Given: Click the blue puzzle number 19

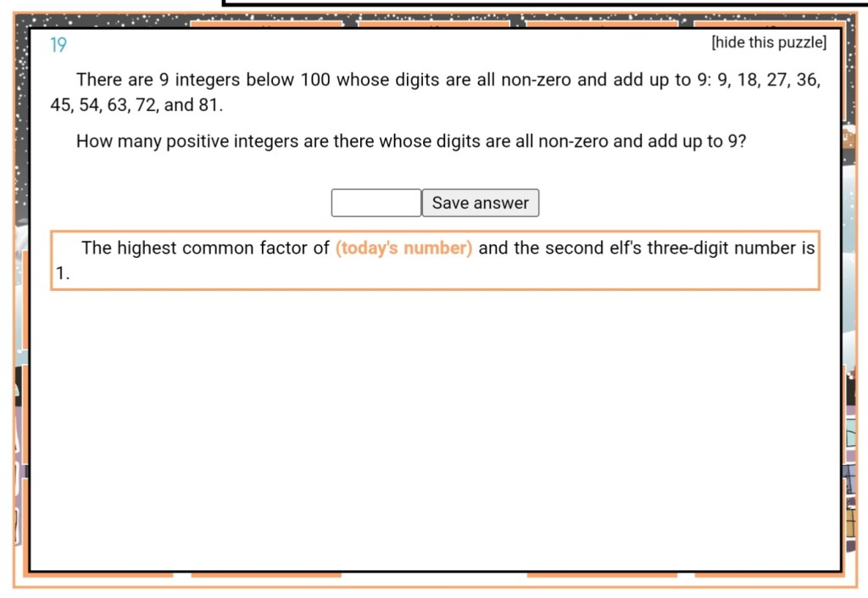Looking at the screenshot, I should pyautogui.click(x=58, y=46).
